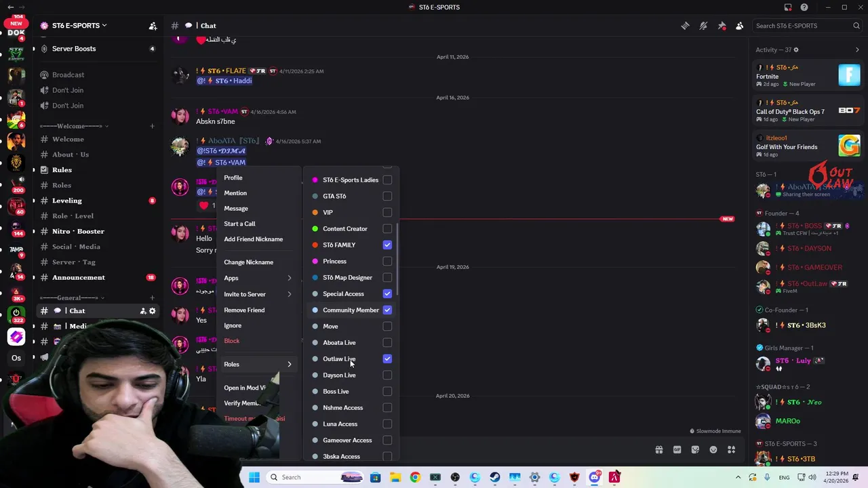Viewport: 868px width, 488px height.
Task: Collapse the Activity panel chevron
Action: (x=857, y=49)
